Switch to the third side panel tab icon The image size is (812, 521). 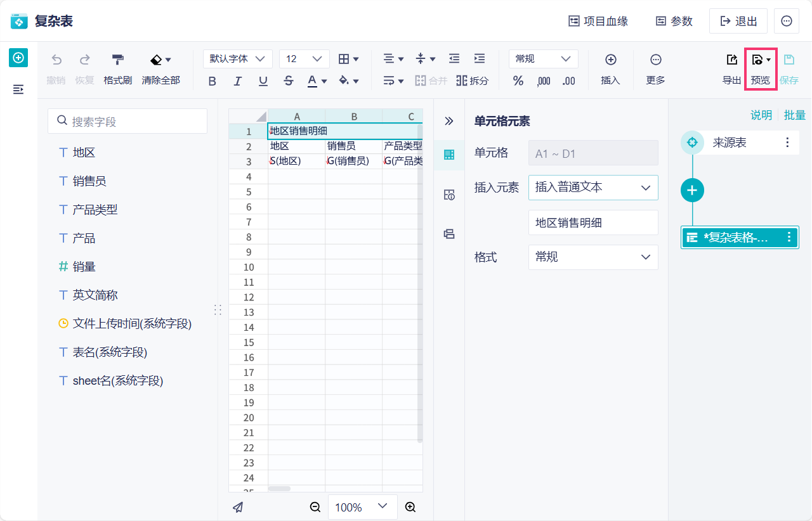(x=449, y=233)
